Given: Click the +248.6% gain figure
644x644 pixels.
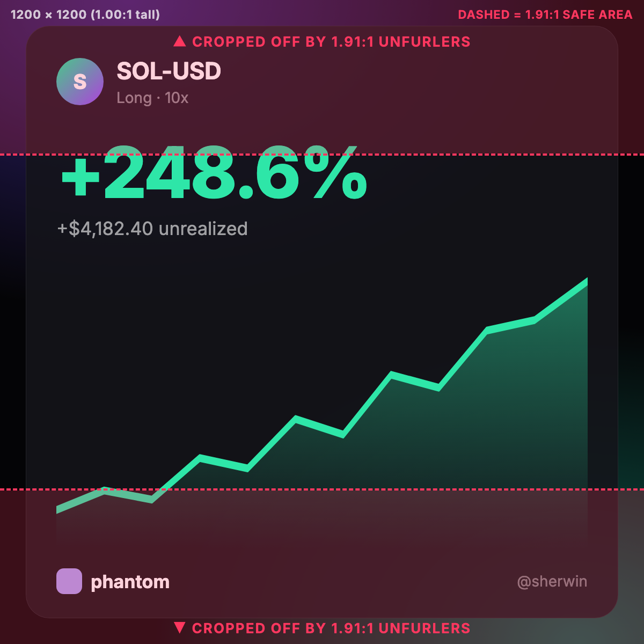Looking at the screenshot, I should coord(214,173).
